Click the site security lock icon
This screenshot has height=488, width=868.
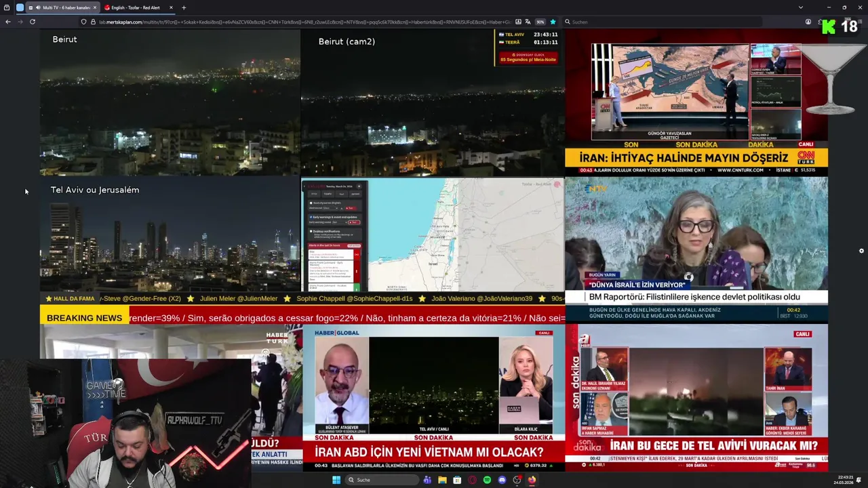(x=93, y=22)
